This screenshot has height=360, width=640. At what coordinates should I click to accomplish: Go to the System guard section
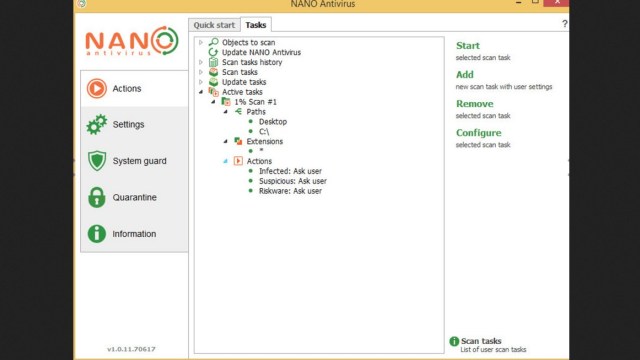(134, 161)
